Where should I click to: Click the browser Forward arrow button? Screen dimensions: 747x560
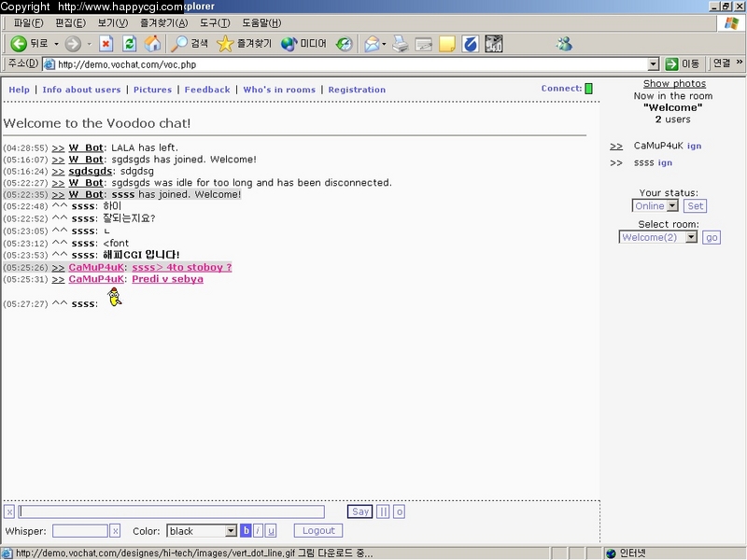pyautogui.click(x=73, y=44)
